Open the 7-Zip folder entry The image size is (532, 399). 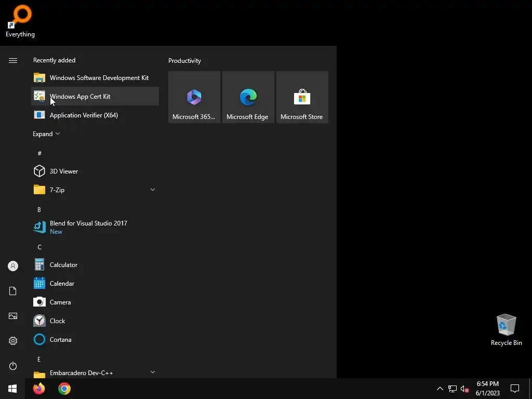coord(95,190)
